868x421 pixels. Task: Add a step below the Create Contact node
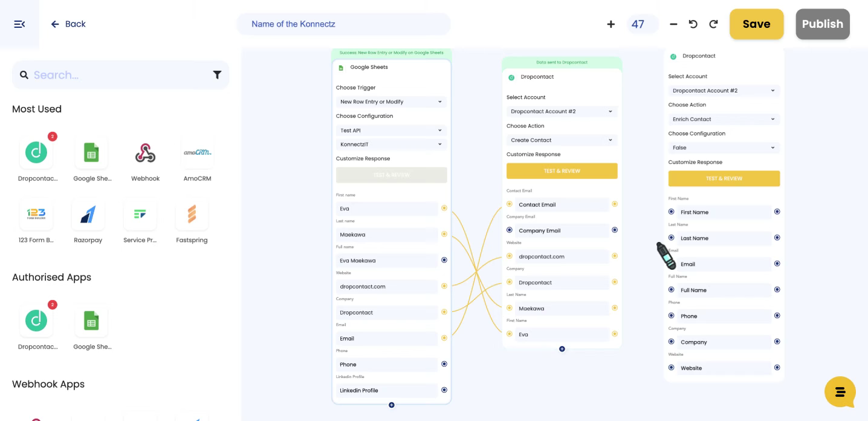pos(562,349)
